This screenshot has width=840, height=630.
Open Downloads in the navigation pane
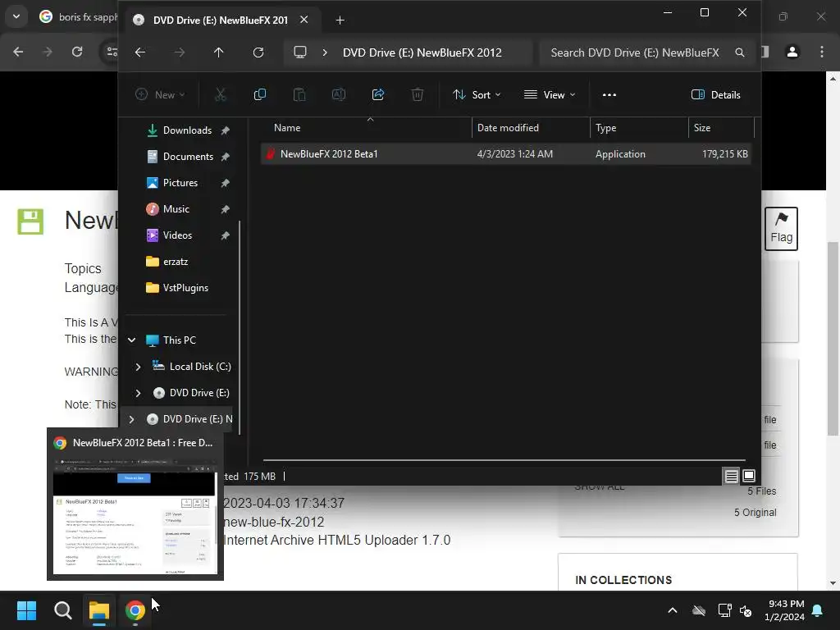[187, 130]
